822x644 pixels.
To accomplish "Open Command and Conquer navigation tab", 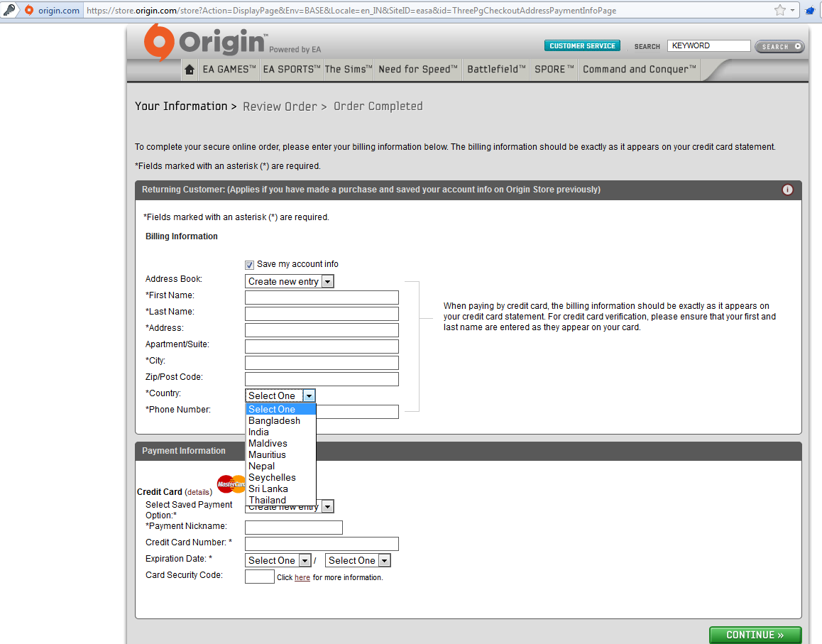I will click(x=640, y=70).
